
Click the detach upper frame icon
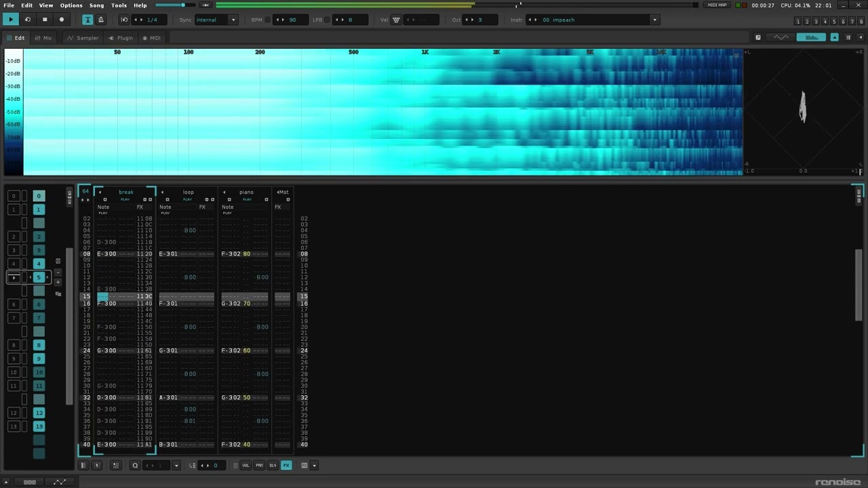(758, 37)
